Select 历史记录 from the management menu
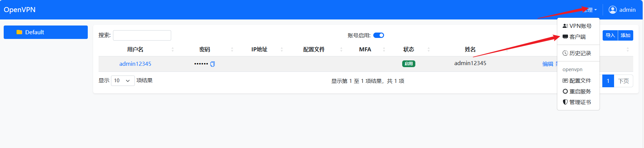This screenshot has width=644, height=148. (580, 53)
